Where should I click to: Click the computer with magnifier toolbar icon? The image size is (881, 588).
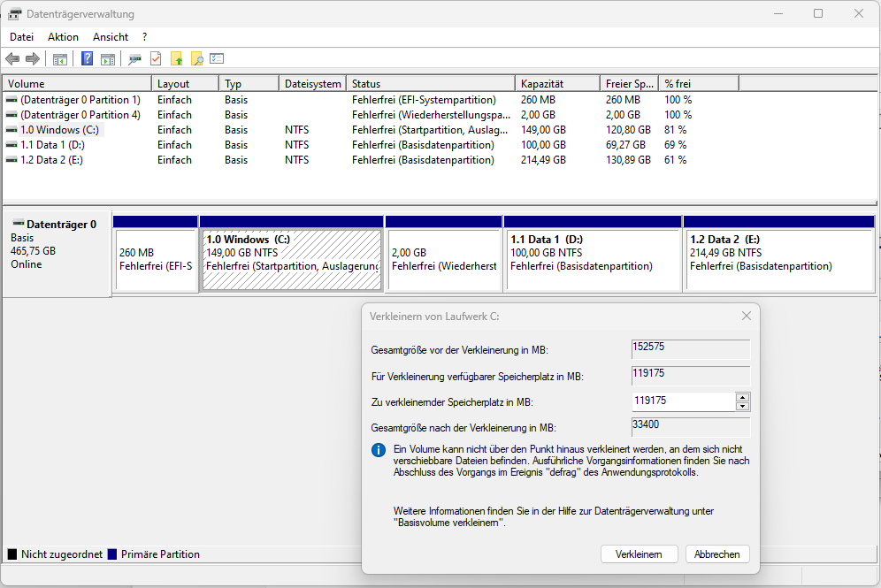coord(134,58)
